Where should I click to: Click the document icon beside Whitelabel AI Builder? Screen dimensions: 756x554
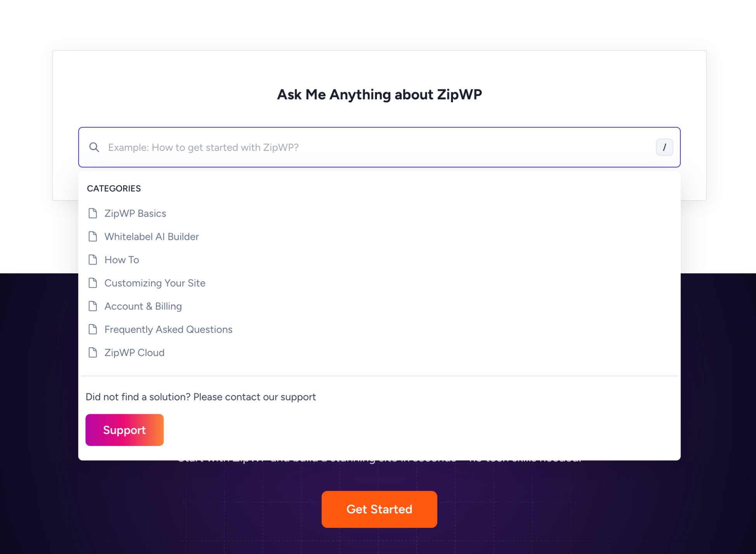coord(93,236)
